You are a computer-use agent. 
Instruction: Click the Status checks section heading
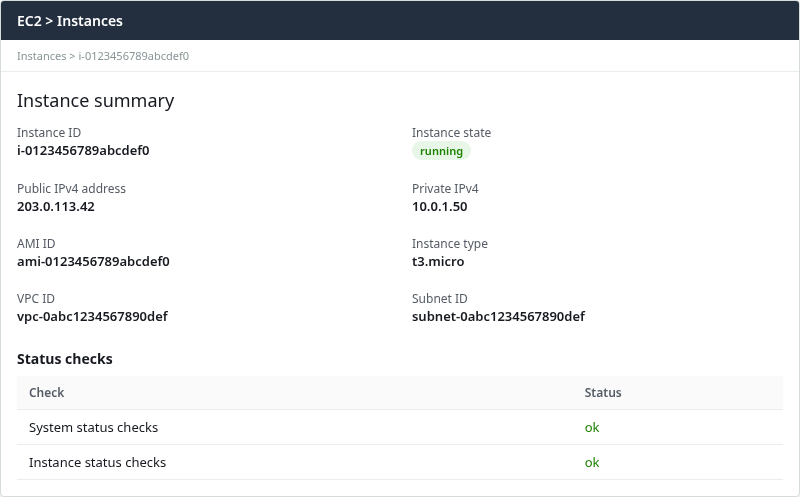pos(65,359)
